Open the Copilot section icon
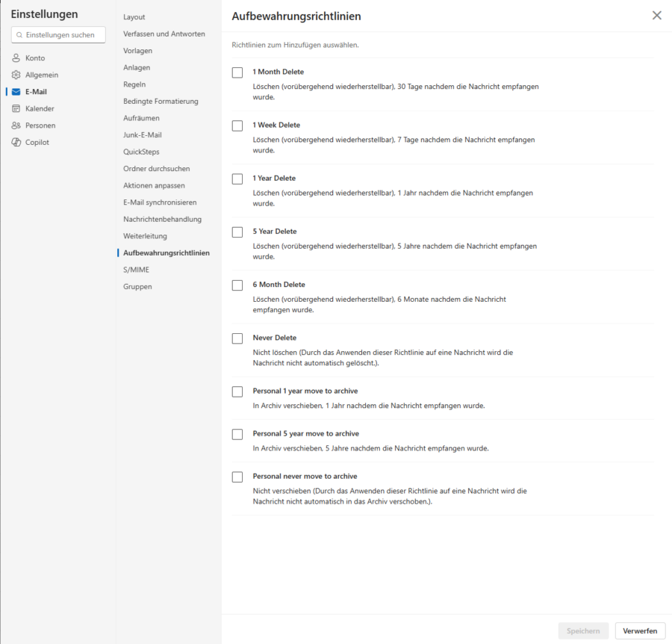This screenshot has width=672, height=644. [15, 141]
